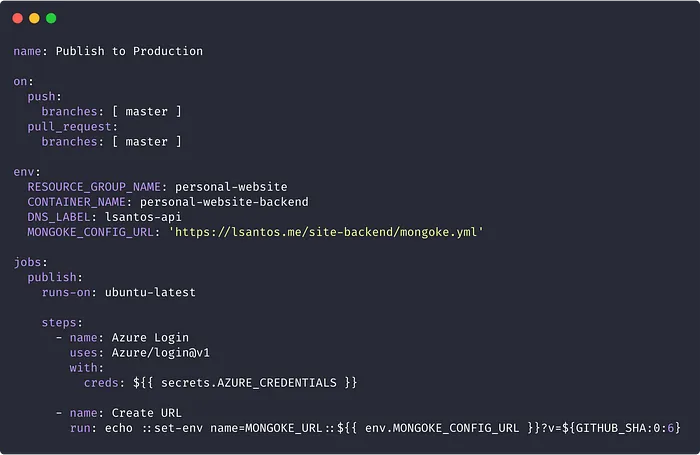Screen dimensions: 700x455
Task: Click the 'pull_request:' trigger key
Action: [x=72, y=127]
